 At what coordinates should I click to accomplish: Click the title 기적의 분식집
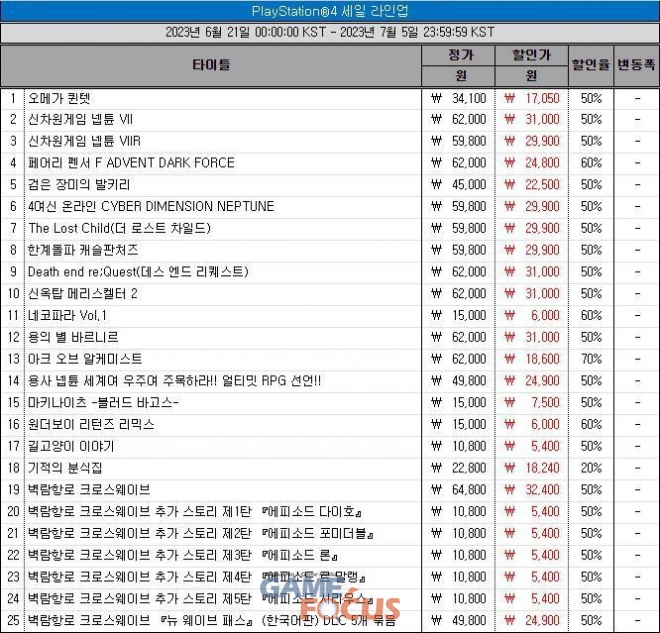click(65, 468)
